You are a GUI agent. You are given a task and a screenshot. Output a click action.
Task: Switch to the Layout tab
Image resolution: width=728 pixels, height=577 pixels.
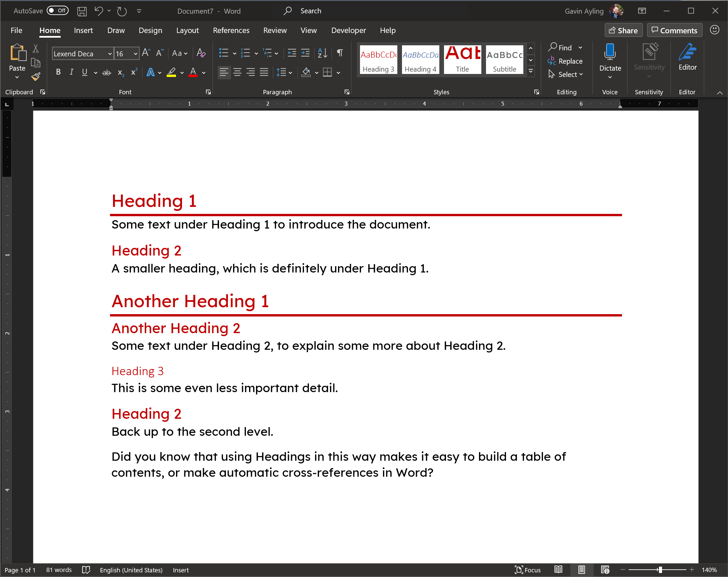(x=187, y=30)
